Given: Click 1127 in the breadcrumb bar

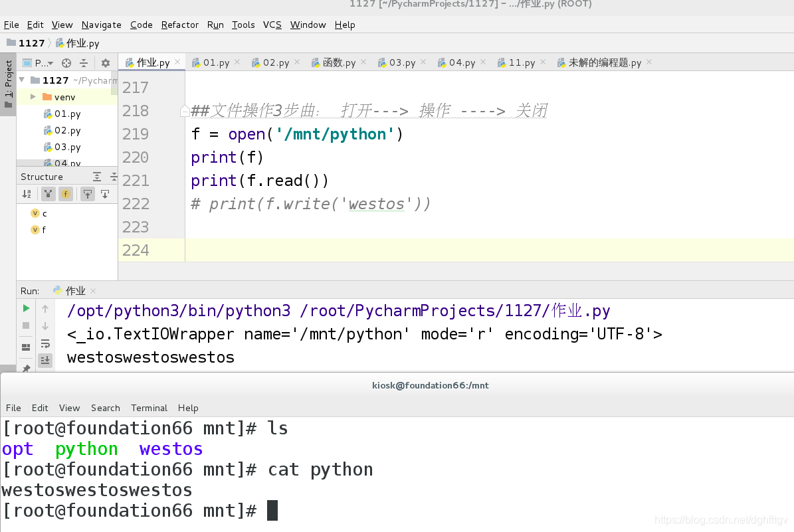Looking at the screenshot, I should [26, 43].
